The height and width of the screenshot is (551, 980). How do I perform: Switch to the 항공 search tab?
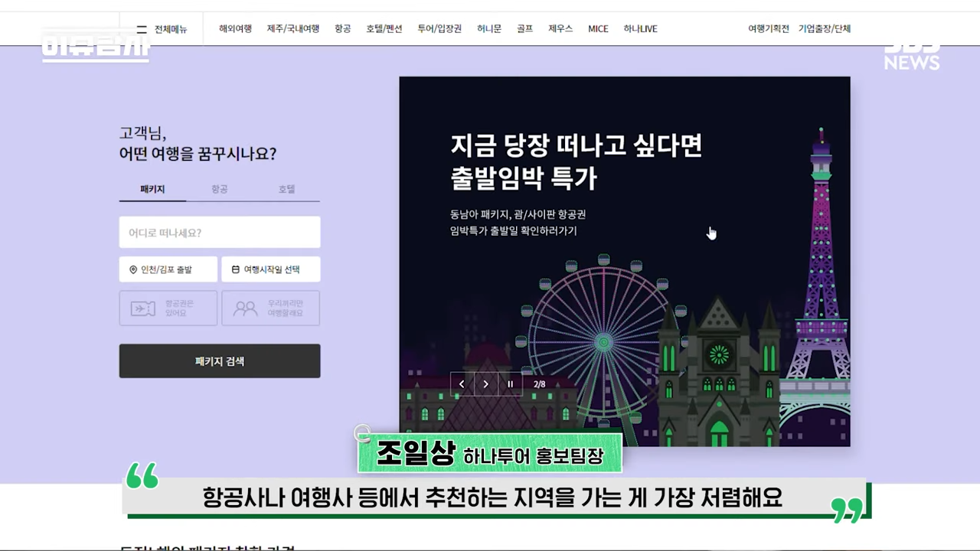tap(220, 189)
